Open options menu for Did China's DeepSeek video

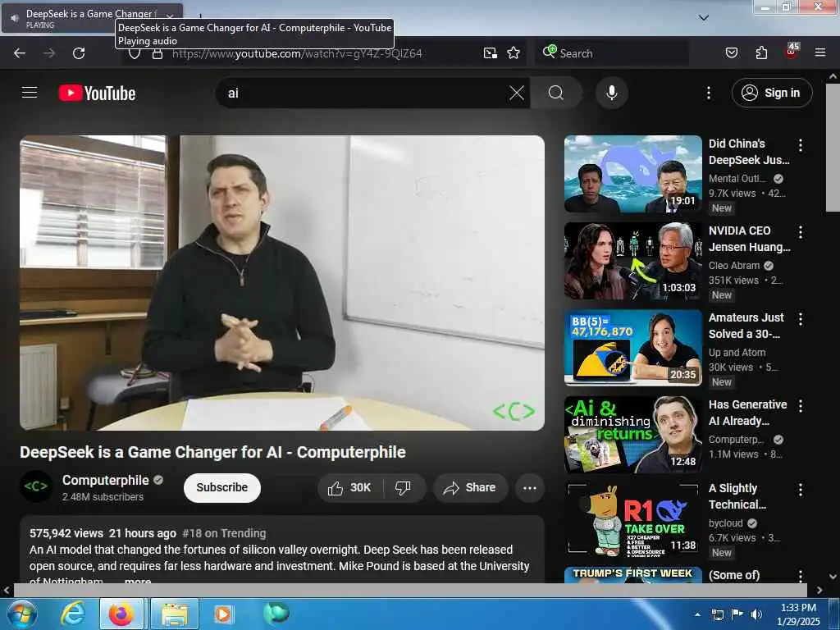[801, 144]
